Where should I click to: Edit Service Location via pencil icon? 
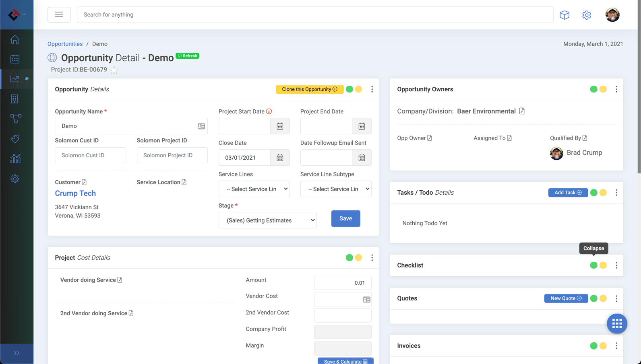click(x=184, y=182)
